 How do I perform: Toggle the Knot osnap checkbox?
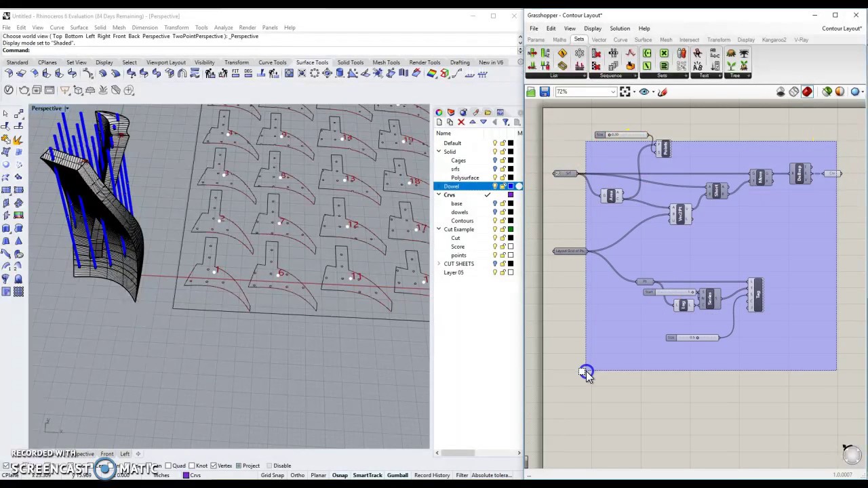point(192,466)
